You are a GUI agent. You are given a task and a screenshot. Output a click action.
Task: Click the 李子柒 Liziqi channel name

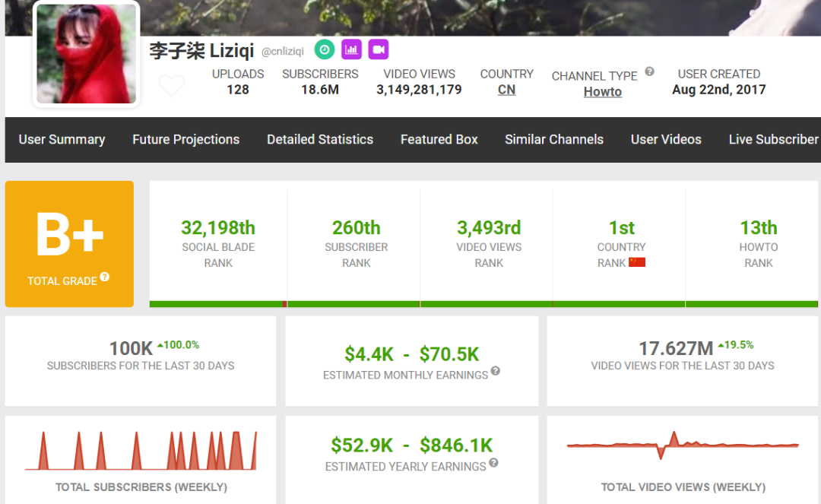(201, 51)
